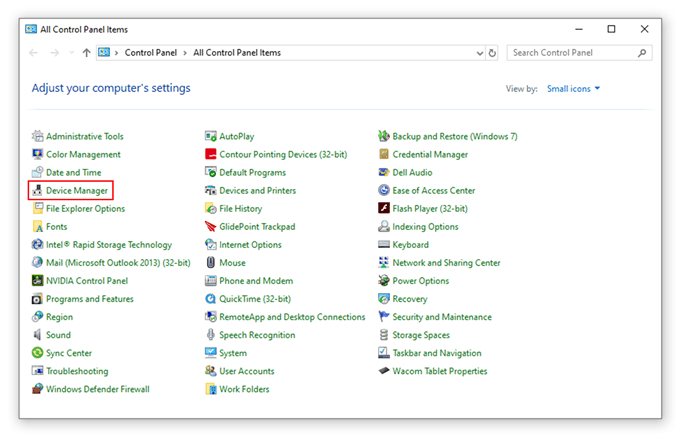The width and height of the screenshot is (680, 437).
Task: Click the Dell Audio icon
Action: pos(384,172)
